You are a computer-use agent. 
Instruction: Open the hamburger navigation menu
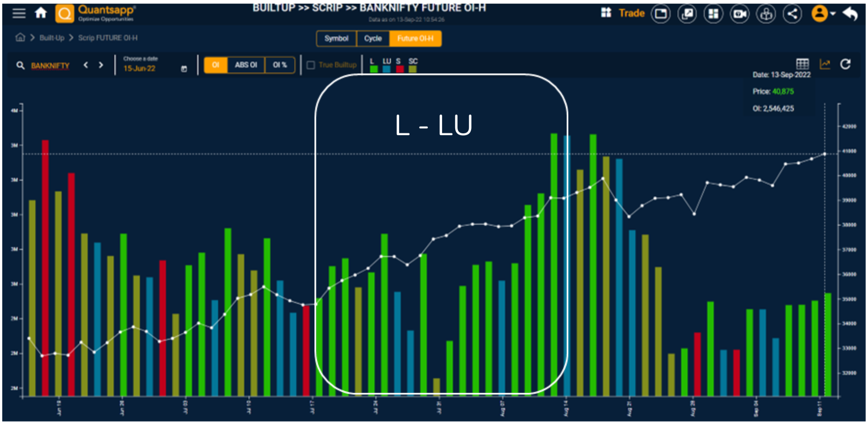click(x=19, y=13)
